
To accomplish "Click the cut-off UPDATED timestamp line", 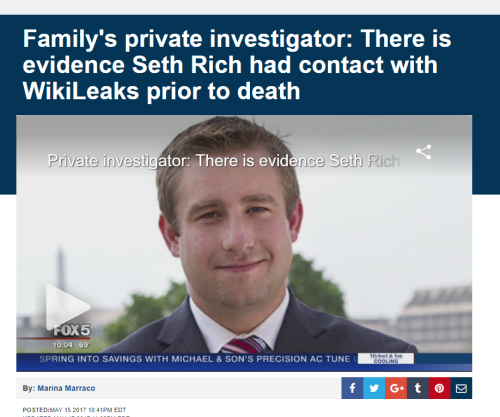I will point(77,416).
